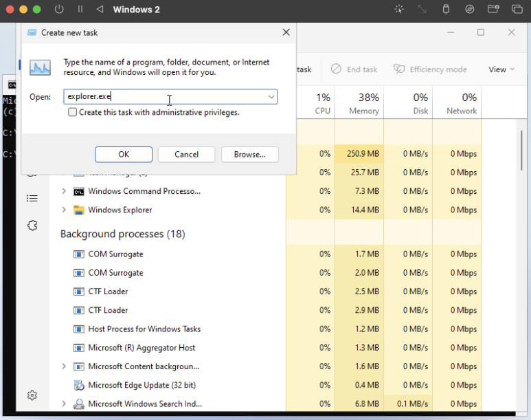This screenshot has height=420, width=531.
Task: Click the loading spinner icon in VM title bar
Action: [399, 9]
